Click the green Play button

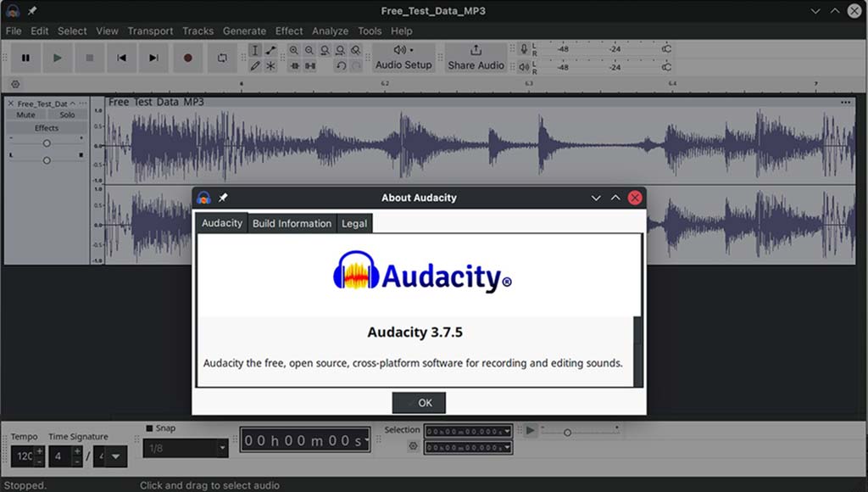point(57,58)
